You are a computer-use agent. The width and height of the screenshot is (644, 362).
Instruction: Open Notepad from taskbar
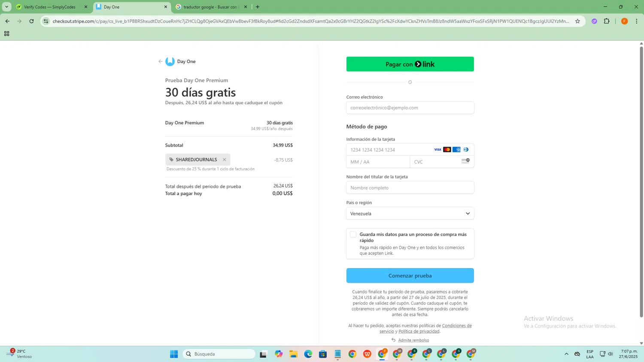[x=338, y=354]
